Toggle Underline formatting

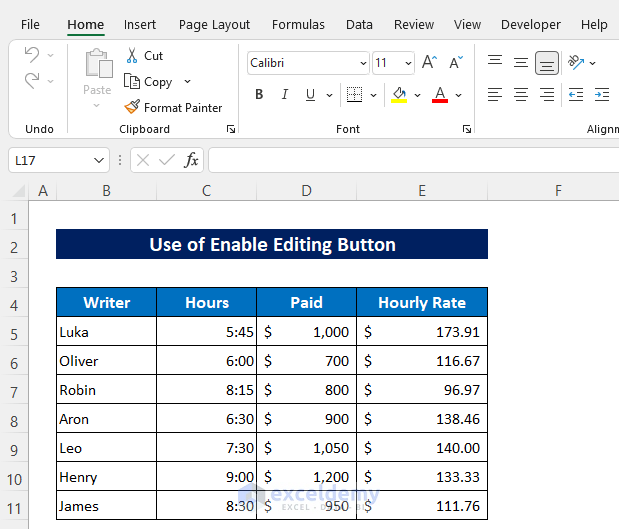click(x=310, y=94)
